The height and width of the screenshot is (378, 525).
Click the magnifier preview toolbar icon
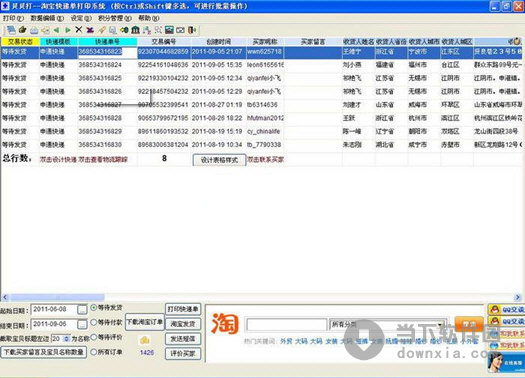pyautogui.click(x=113, y=30)
